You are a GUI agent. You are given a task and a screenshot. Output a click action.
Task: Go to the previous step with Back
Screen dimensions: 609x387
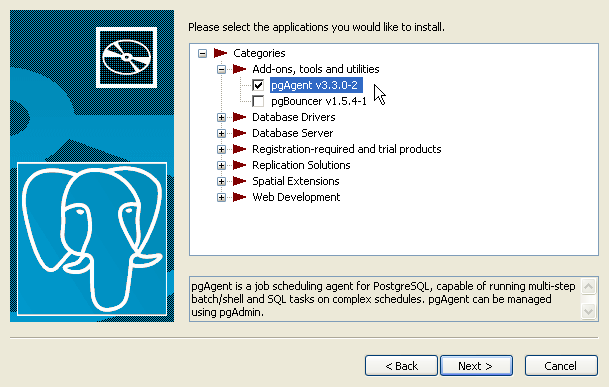(x=401, y=366)
